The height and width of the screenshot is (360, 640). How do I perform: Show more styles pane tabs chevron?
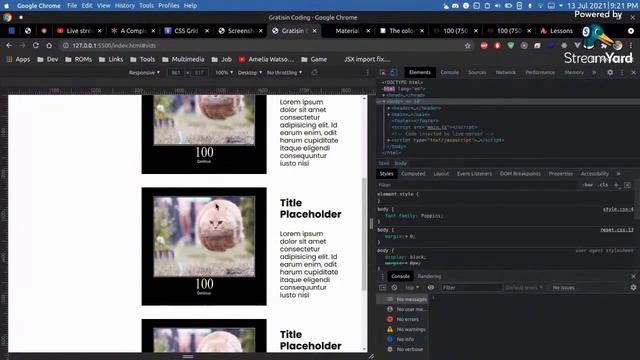(x=618, y=173)
